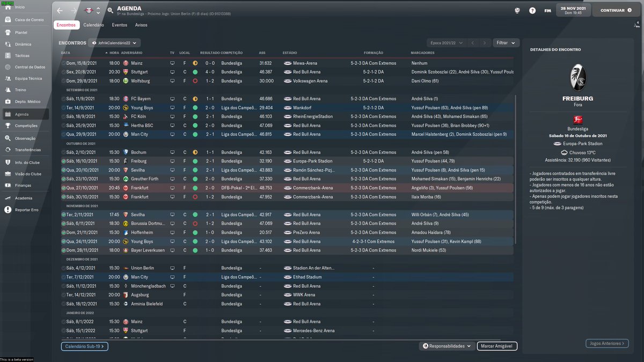Switch to the Encontros tab
Screen dimensions: 644x362
tap(66, 25)
